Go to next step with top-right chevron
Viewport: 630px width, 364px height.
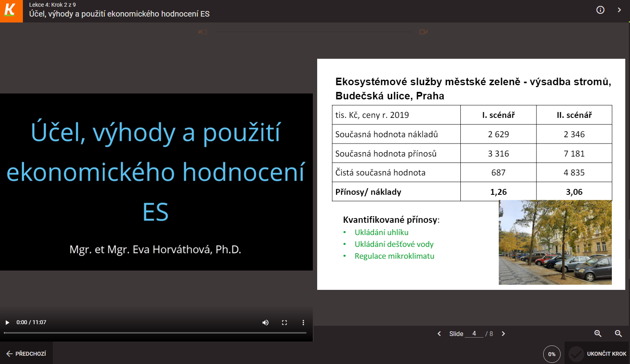pos(619,10)
